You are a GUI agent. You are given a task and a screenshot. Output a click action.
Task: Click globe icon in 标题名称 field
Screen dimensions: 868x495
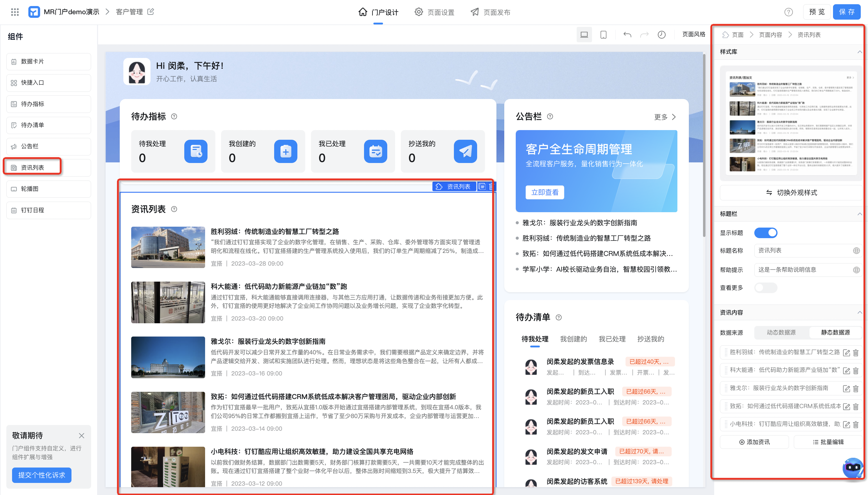856,251
